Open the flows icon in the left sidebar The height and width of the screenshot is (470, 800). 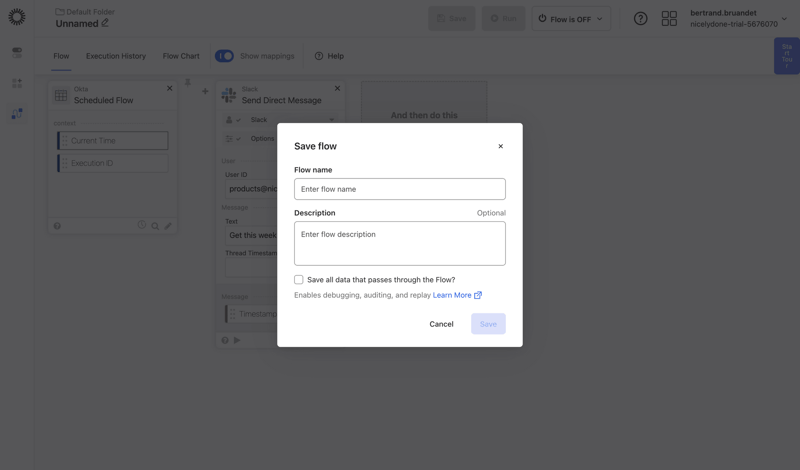pyautogui.click(x=17, y=114)
